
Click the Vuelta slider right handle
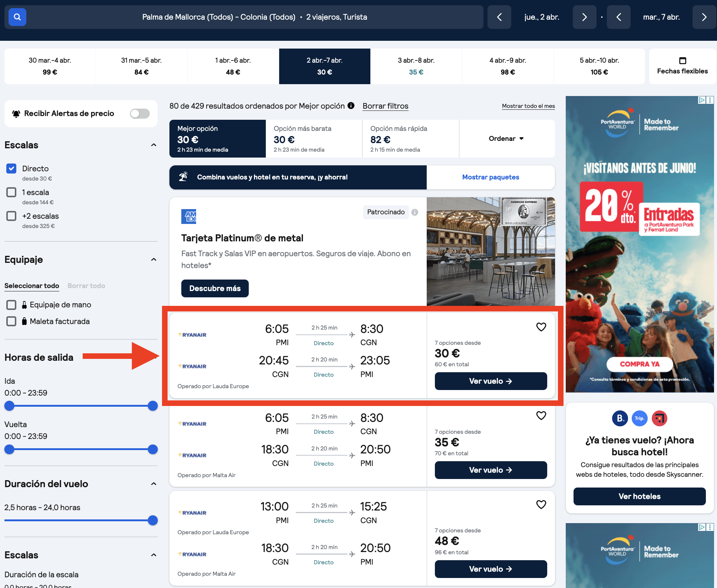[x=153, y=449]
